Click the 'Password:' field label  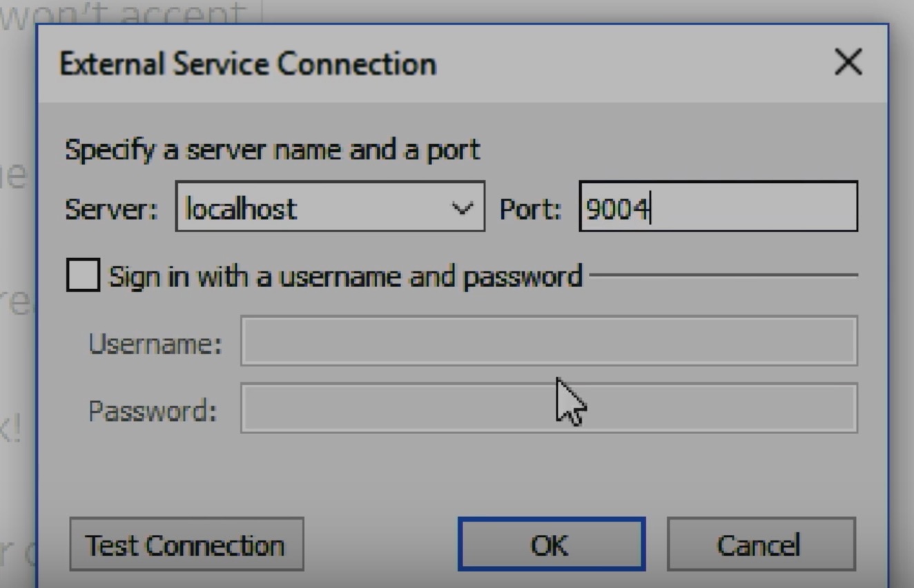[x=153, y=411]
